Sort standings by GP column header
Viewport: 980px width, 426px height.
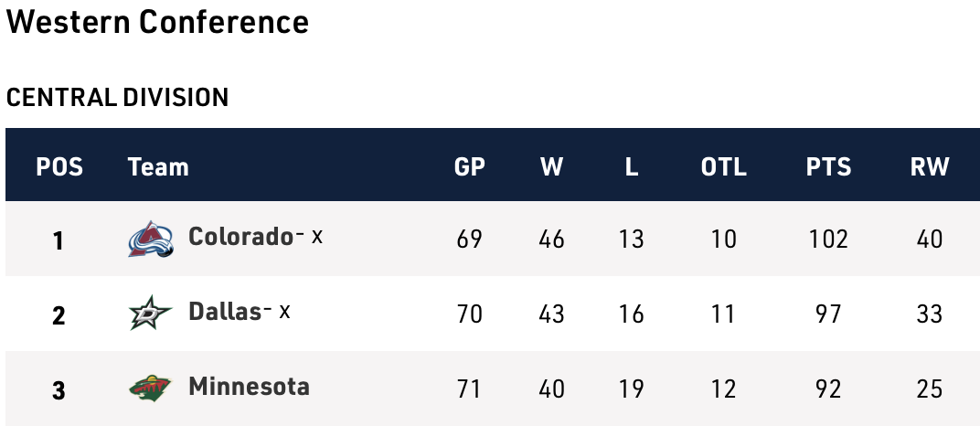point(469,166)
